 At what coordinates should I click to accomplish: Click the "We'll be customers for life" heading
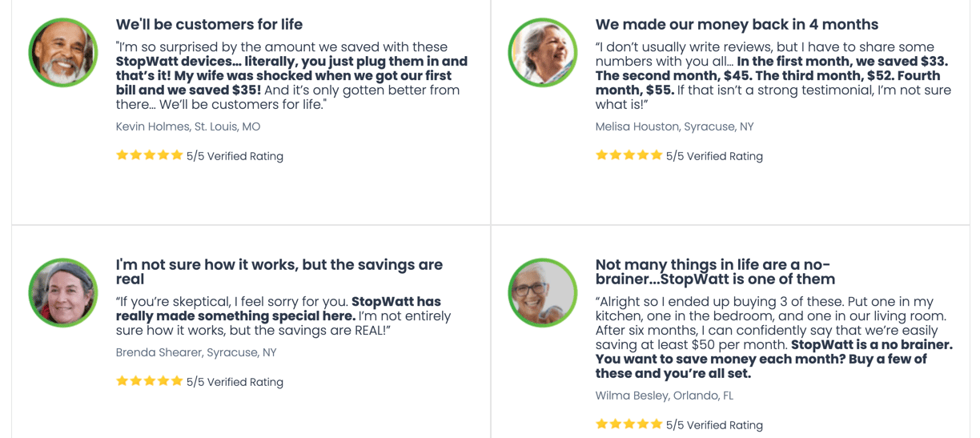click(209, 25)
